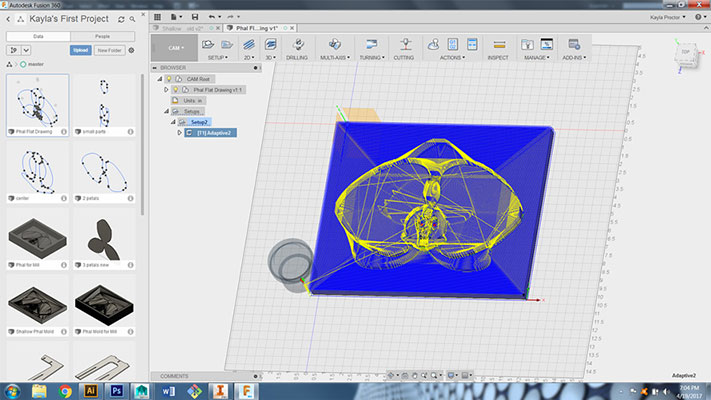Collapse the CAM Root tree node

160,79
